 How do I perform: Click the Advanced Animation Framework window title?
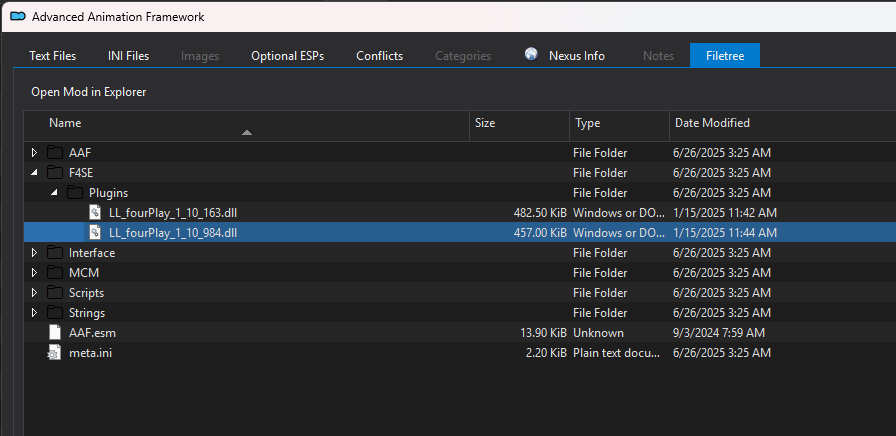coord(118,17)
